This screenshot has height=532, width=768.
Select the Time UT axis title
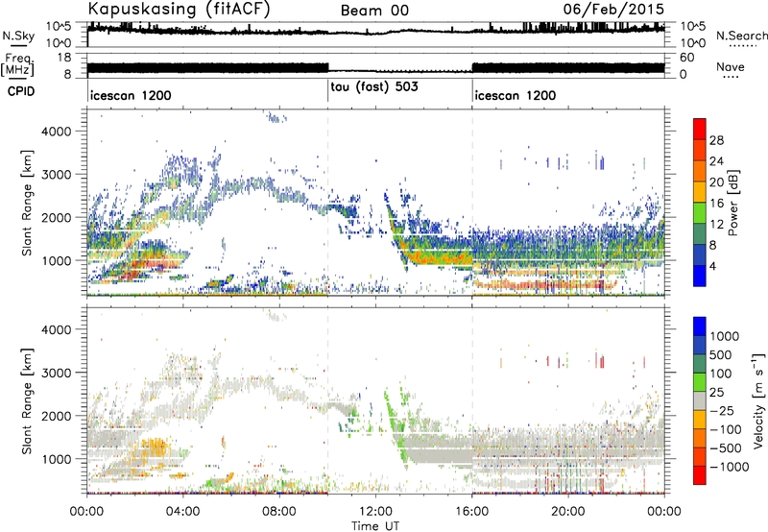tap(375, 525)
